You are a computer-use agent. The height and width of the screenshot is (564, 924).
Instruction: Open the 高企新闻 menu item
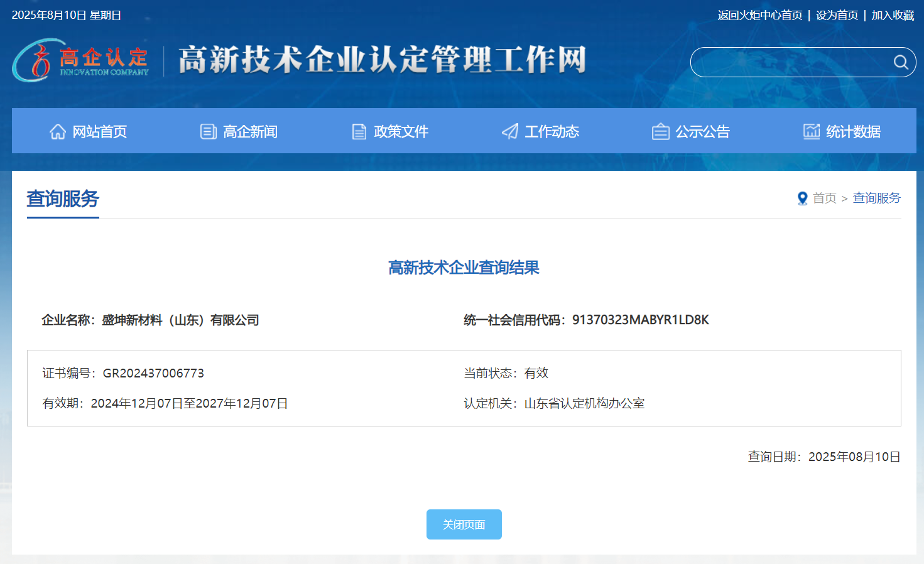[239, 131]
